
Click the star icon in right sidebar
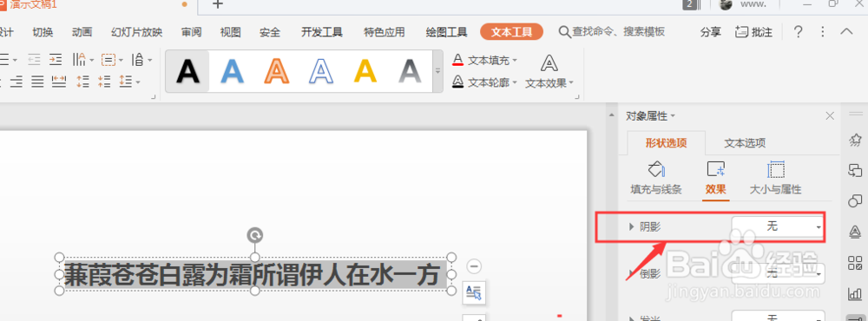click(x=855, y=140)
